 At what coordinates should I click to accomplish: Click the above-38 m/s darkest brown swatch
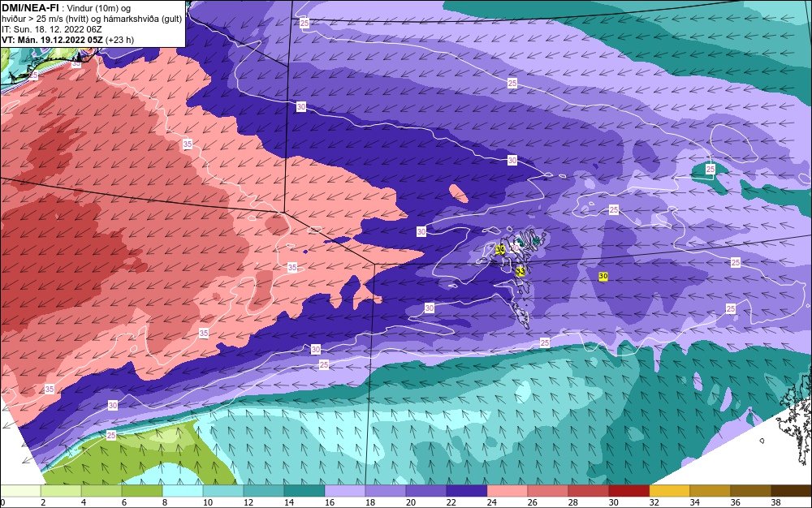(x=791, y=491)
